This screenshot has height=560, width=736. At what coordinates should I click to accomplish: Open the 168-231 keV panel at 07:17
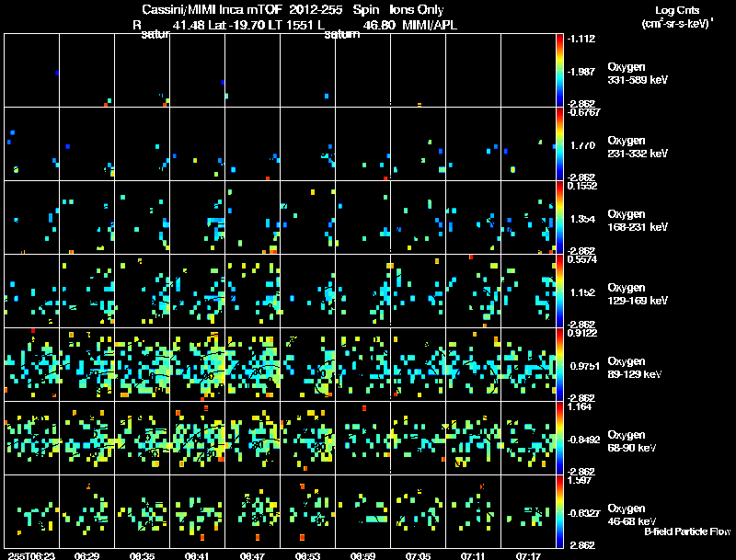528,218
